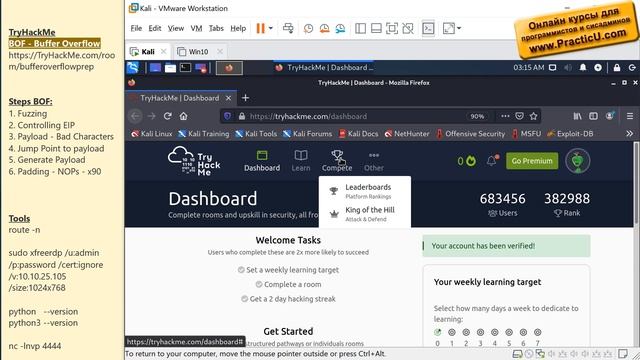This screenshot has height=360, width=640.
Task: Switch to the Win10 VM tab
Action: tap(198, 51)
